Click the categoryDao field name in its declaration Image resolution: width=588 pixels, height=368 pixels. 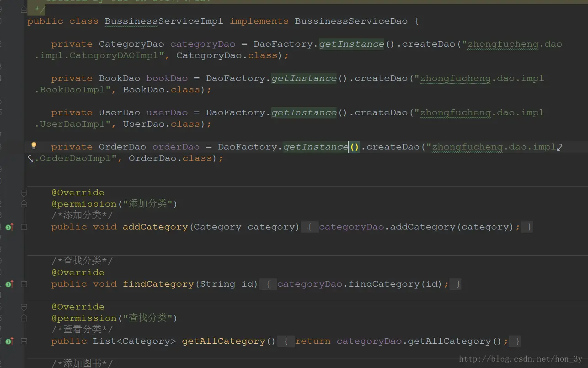click(203, 44)
